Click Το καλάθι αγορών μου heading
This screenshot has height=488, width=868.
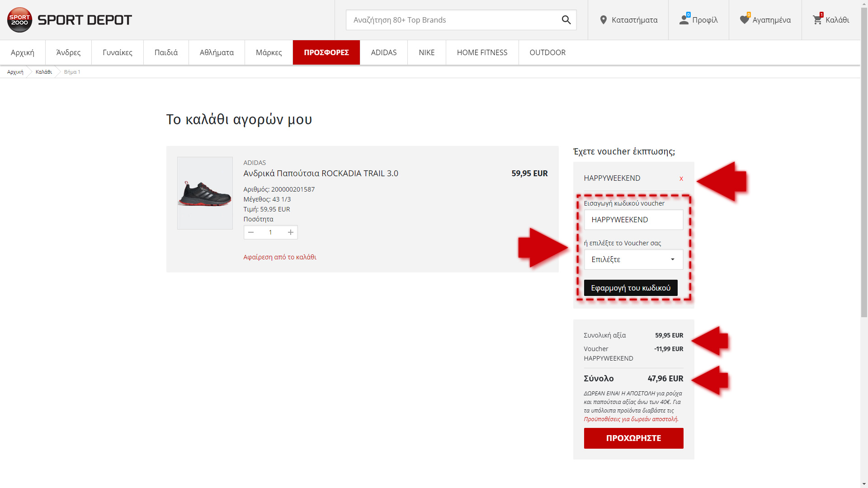click(x=239, y=119)
